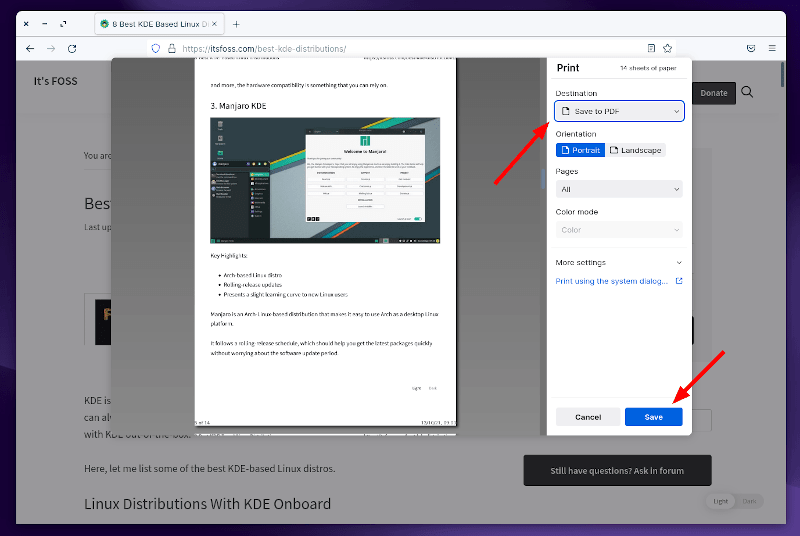
Task: Click the tracking protection shield icon
Action: click(x=156, y=48)
